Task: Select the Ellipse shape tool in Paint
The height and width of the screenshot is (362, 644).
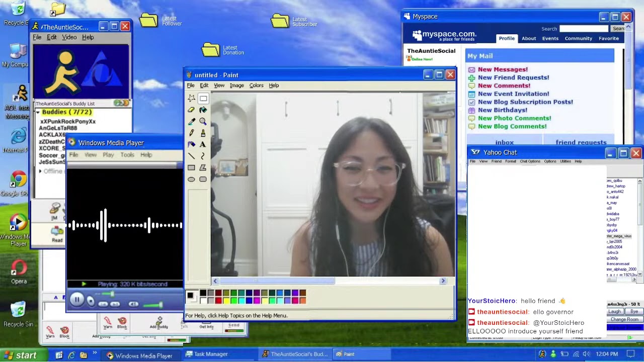Action: coord(191,179)
